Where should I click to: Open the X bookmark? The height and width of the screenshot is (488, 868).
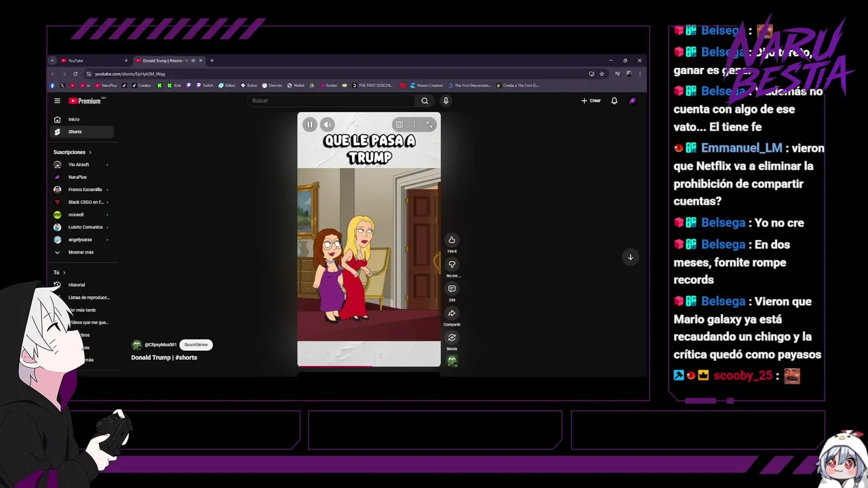coord(62,85)
